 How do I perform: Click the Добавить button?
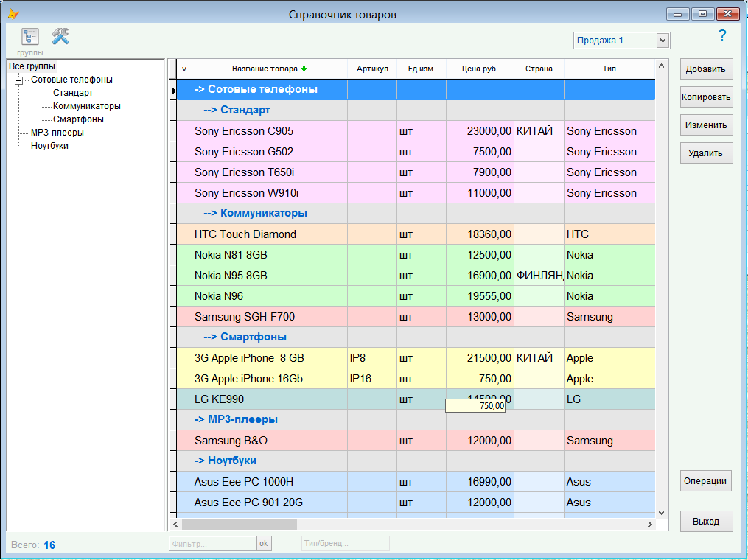706,69
